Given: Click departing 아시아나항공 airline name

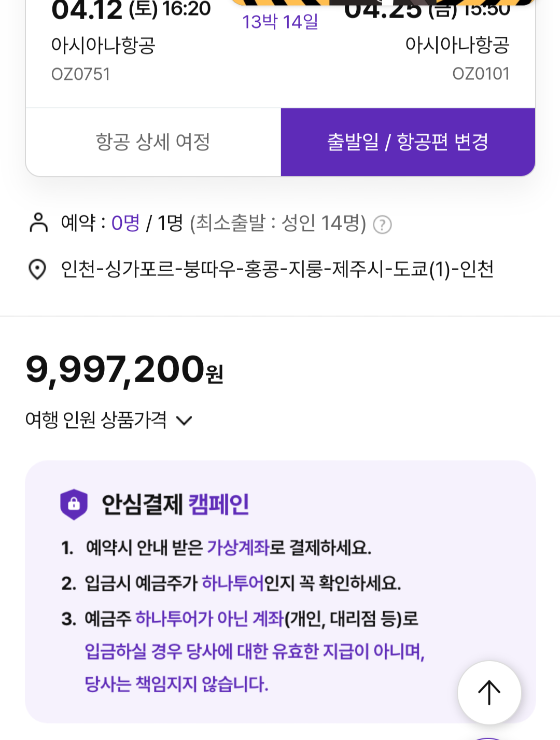Looking at the screenshot, I should point(103,46).
